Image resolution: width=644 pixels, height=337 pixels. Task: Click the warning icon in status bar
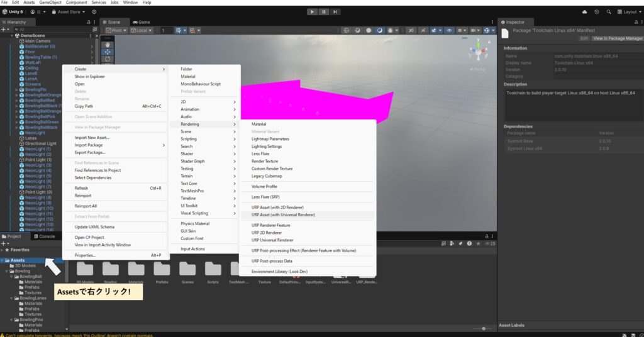click(3, 335)
